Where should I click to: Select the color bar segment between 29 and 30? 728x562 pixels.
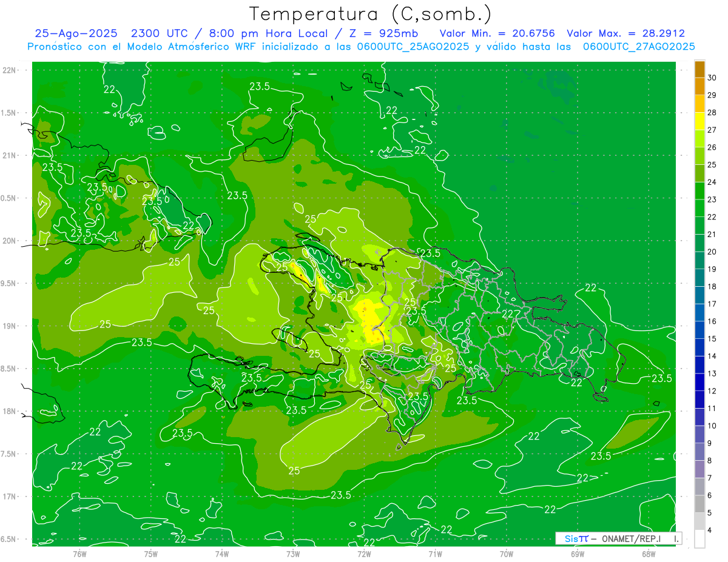coord(699,87)
